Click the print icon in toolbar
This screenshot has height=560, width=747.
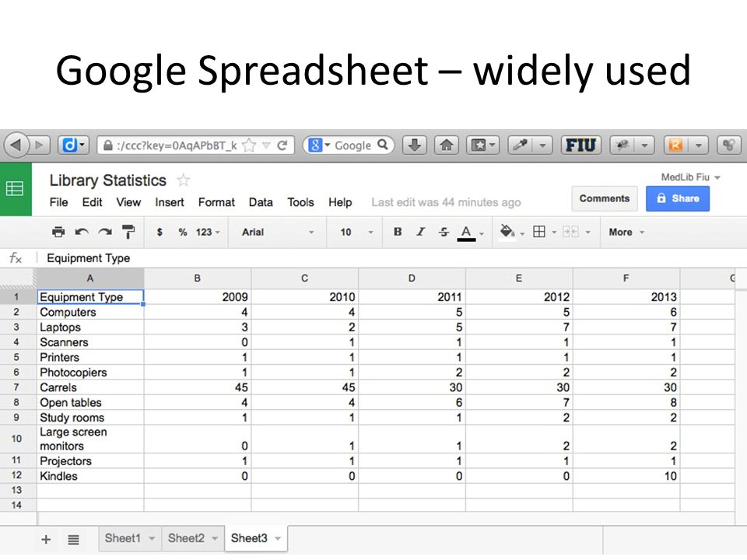pos(58,232)
